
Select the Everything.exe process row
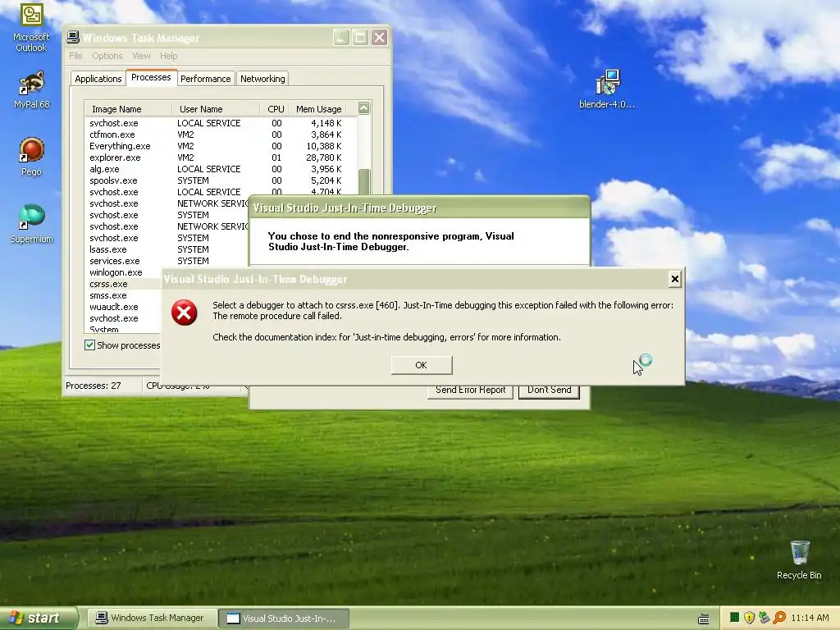tap(220, 146)
